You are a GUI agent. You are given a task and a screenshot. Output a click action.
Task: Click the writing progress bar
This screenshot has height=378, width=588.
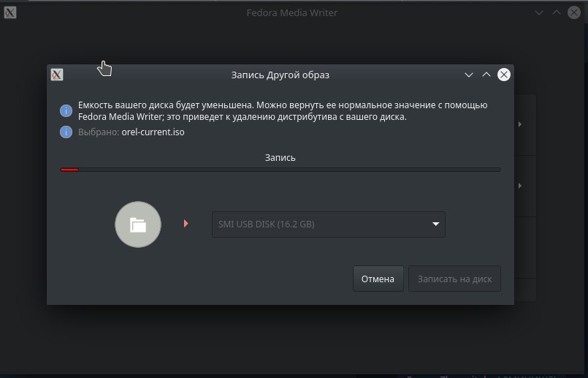[280, 170]
